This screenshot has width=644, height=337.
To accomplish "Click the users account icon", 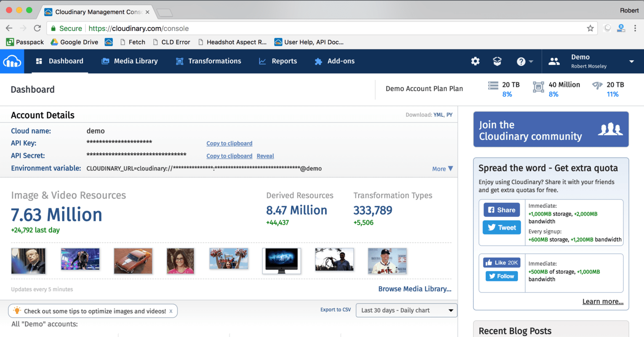I will (x=554, y=61).
